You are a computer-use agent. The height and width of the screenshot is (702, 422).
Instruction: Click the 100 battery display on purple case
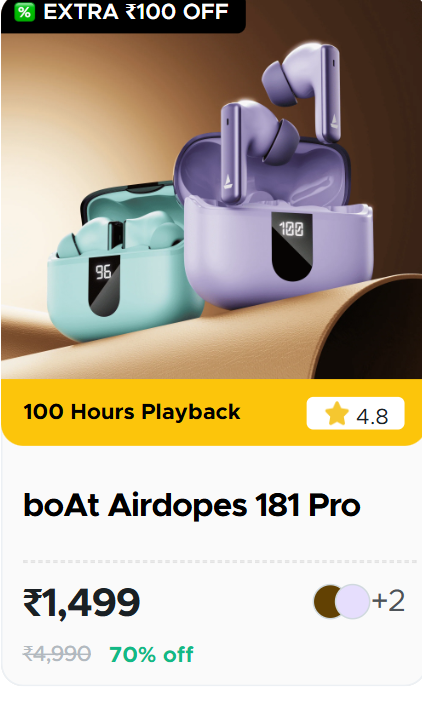click(x=292, y=246)
